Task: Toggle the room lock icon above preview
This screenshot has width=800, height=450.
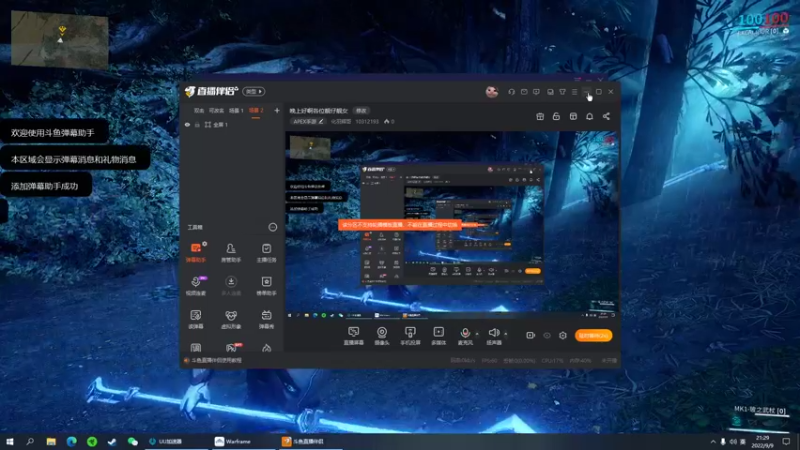Action: tap(556, 116)
